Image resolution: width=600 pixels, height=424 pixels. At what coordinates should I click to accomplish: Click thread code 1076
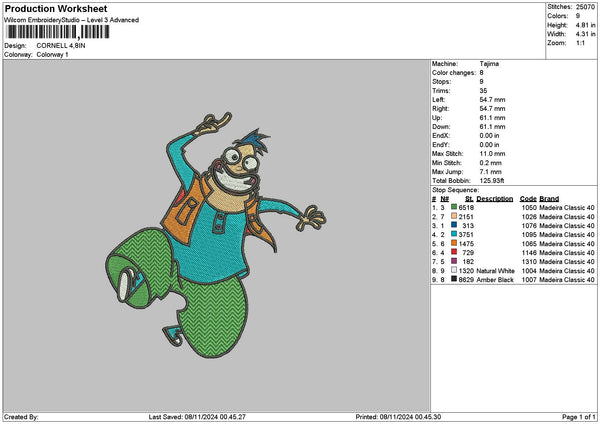529,225
